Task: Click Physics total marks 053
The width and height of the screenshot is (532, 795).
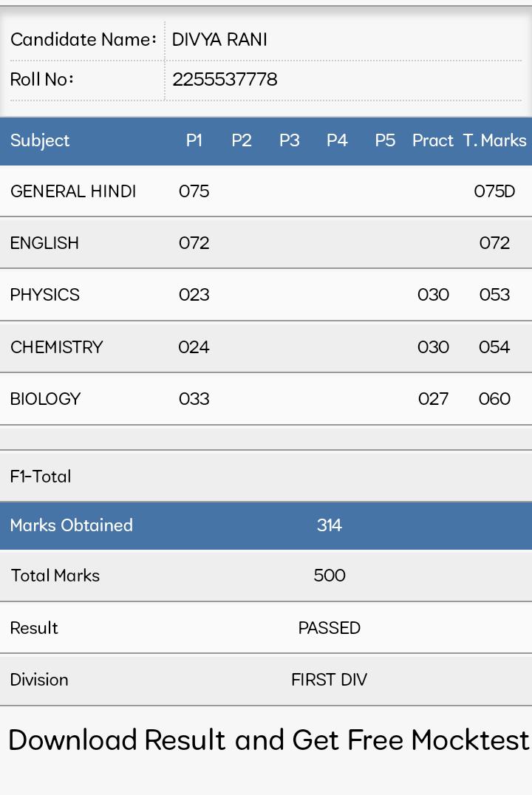Action: (x=494, y=295)
